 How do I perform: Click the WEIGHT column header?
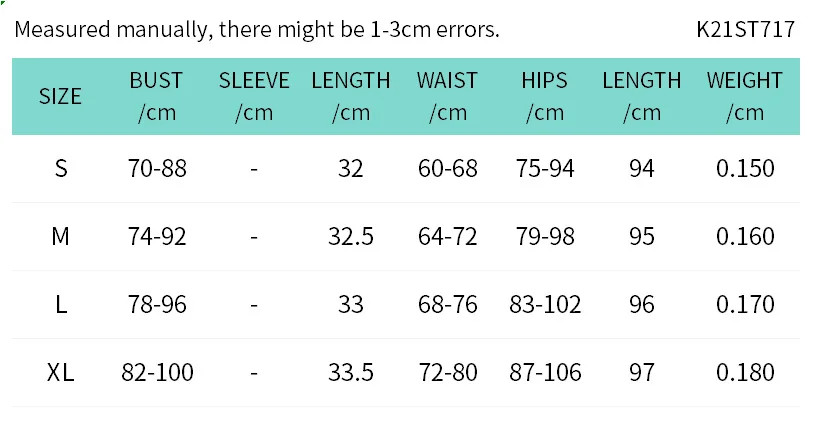pos(745,96)
